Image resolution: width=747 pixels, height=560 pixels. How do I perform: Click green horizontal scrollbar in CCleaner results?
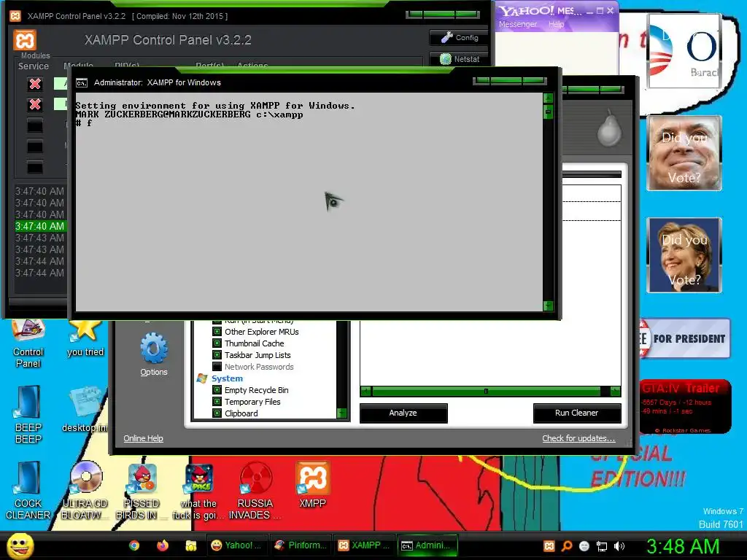click(x=486, y=392)
